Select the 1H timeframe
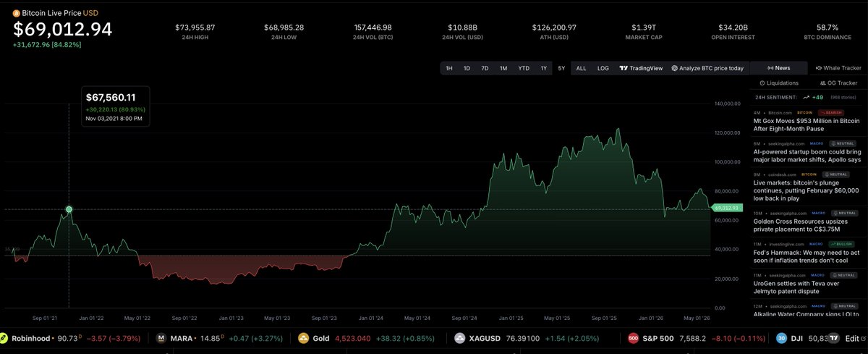The height and width of the screenshot is (354, 868). point(448,68)
